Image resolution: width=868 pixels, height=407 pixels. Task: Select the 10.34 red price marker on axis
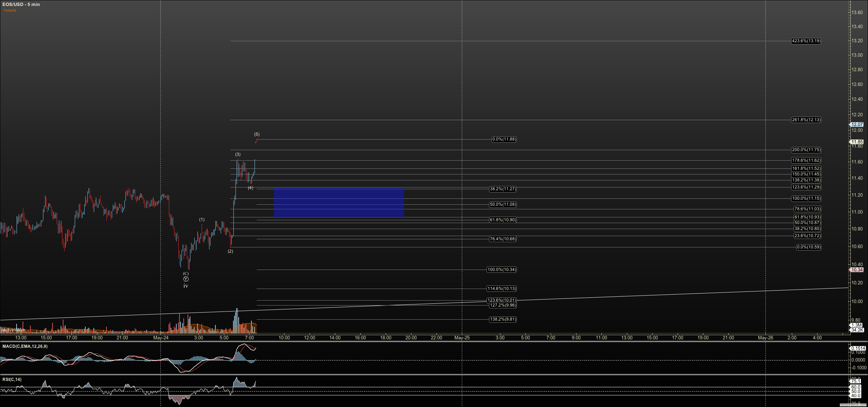(x=857, y=270)
